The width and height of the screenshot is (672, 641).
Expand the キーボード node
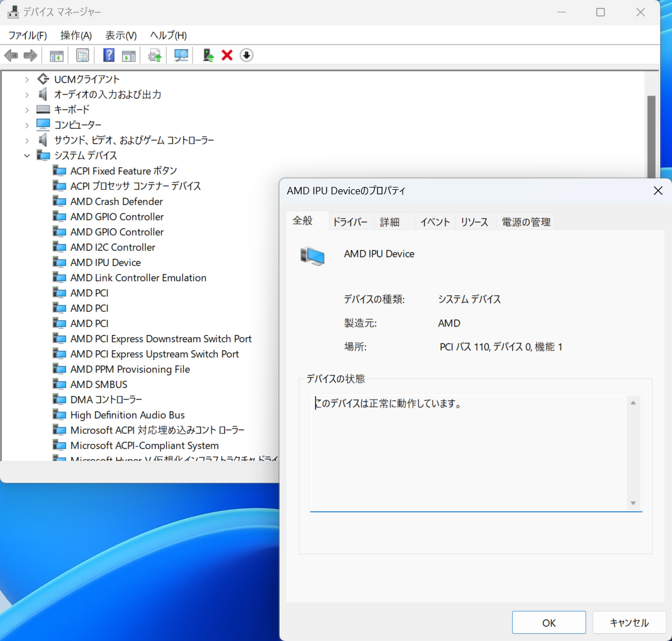click(27, 110)
